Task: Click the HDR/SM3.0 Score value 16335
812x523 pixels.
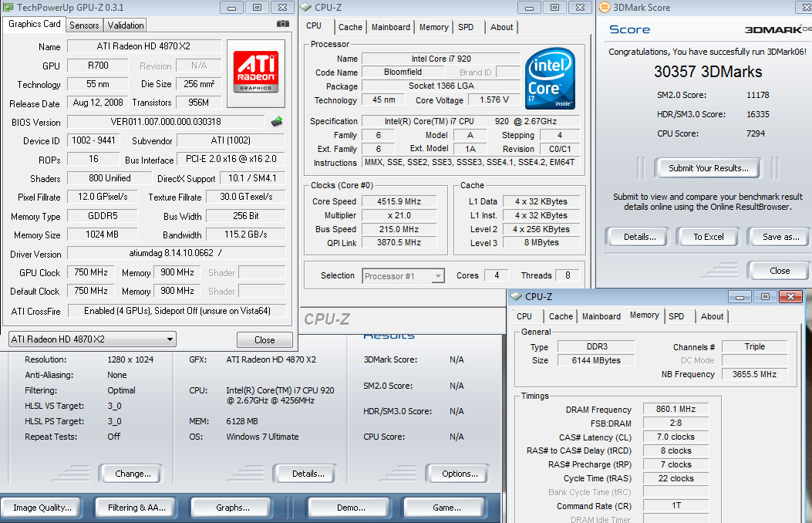Action: click(x=757, y=114)
